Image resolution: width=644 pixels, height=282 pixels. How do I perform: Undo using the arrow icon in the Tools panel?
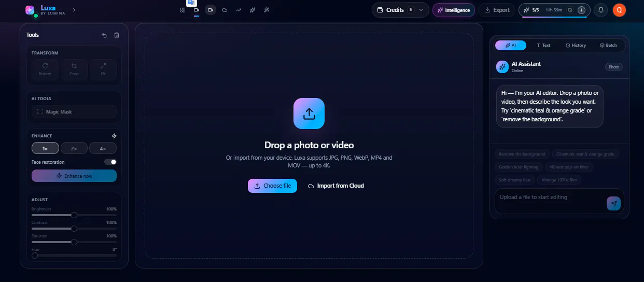[104, 35]
